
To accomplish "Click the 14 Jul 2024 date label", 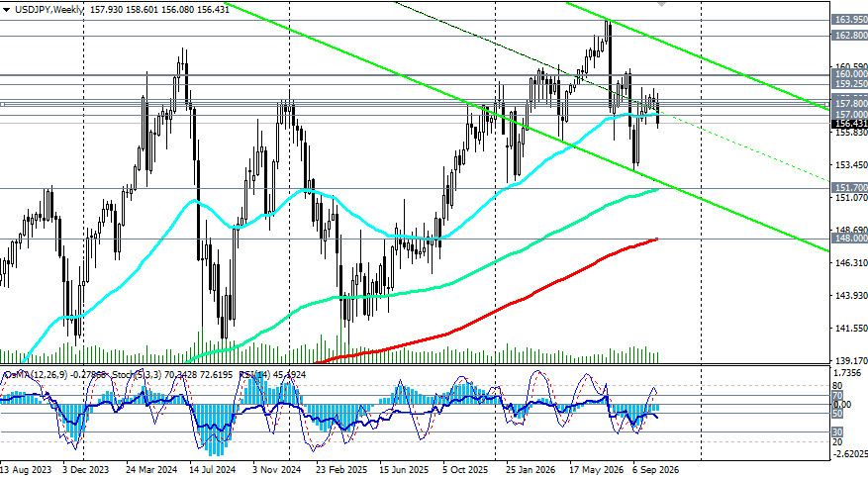I will [213, 469].
